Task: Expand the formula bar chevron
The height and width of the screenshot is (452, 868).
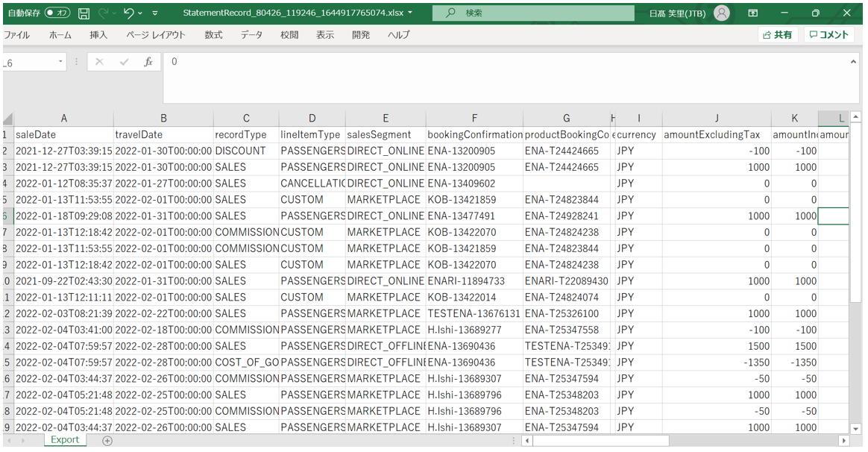Action: pyautogui.click(x=853, y=62)
